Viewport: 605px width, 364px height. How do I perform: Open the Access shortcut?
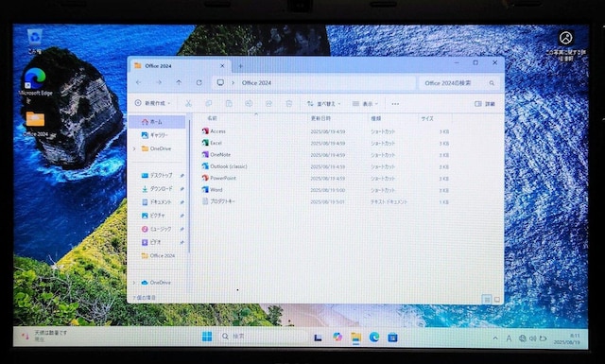pyautogui.click(x=214, y=131)
